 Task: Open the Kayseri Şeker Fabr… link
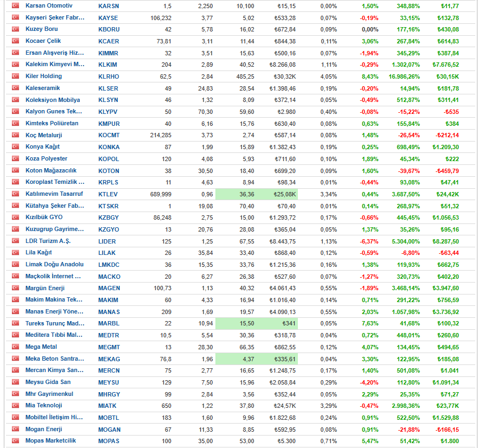coord(55,17)
